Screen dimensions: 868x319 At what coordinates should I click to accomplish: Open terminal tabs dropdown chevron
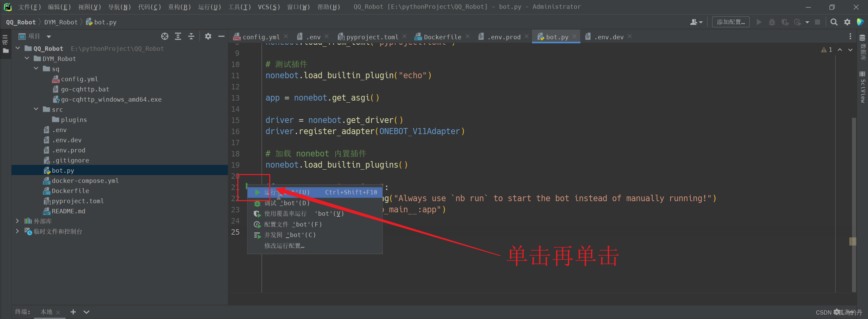[x=86, y=312]
